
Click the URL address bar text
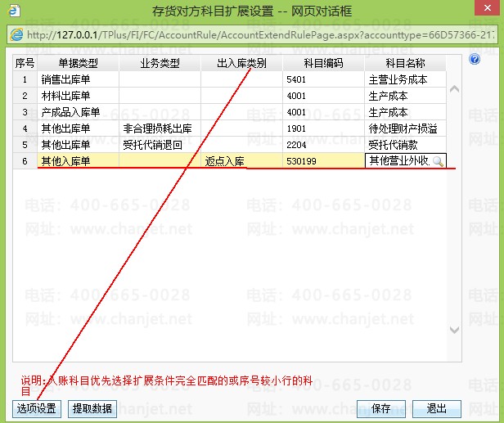click(x=259, y=34)
